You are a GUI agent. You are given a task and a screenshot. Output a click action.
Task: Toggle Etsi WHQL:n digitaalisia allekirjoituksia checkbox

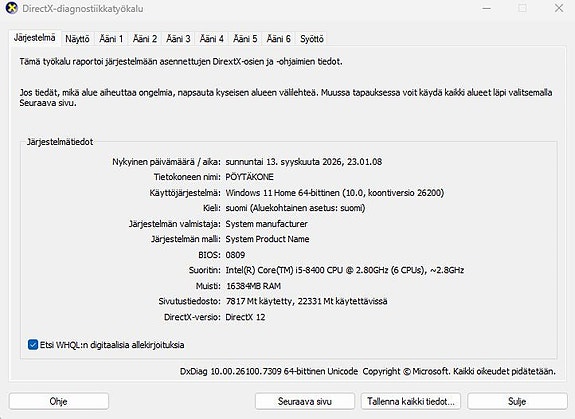click(33, 345)
